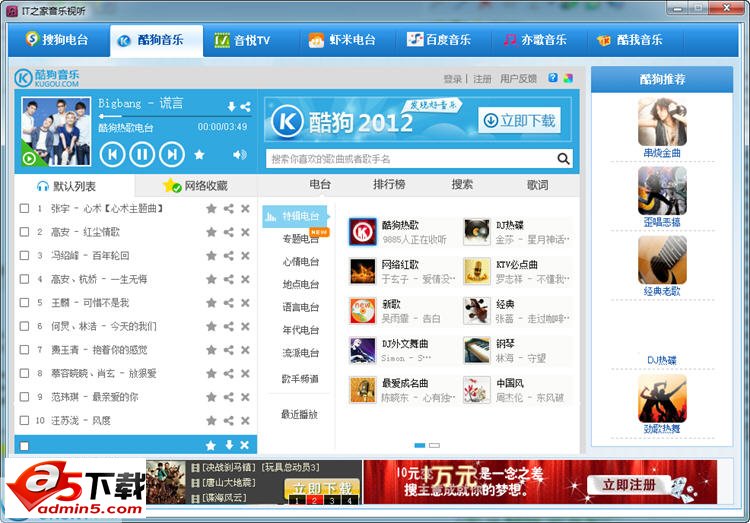The width and height of the screenshot is (750, 523).
Task: Click the 登录 link
Action: coord(452,79)
